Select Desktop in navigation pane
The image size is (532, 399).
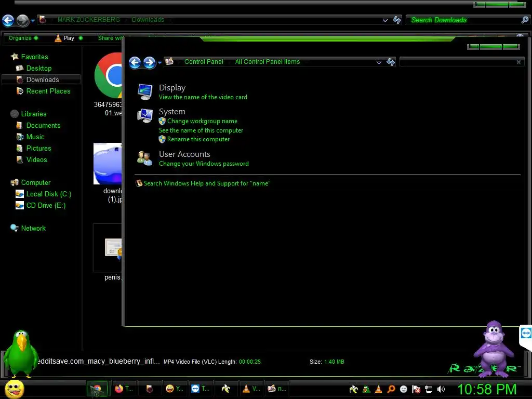pos(38,68)
